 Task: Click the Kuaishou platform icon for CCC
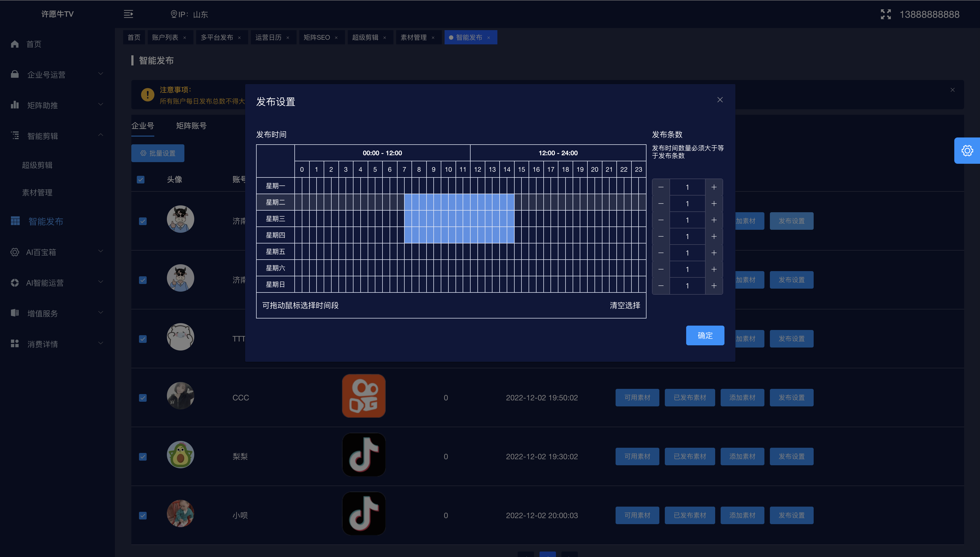tap(364, 396)
